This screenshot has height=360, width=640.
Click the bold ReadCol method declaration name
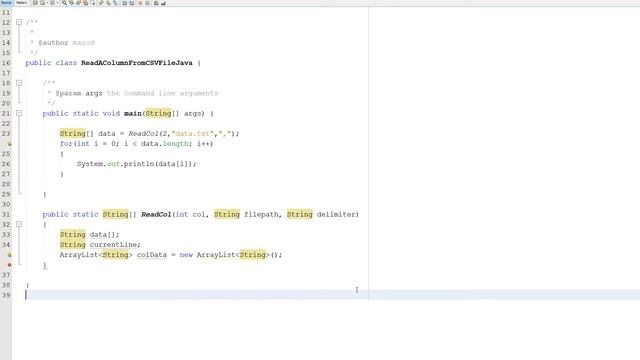(156, 214)
